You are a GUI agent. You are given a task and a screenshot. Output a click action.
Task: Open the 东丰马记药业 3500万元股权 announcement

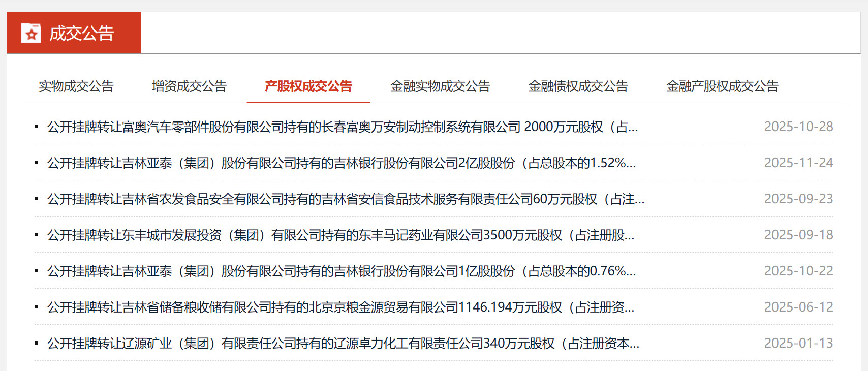340,235
